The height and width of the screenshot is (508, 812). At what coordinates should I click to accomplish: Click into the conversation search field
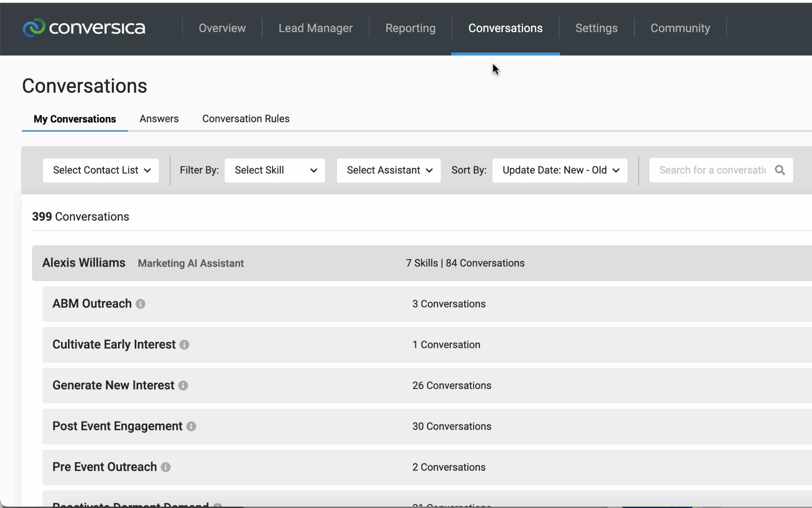(712, 170)
